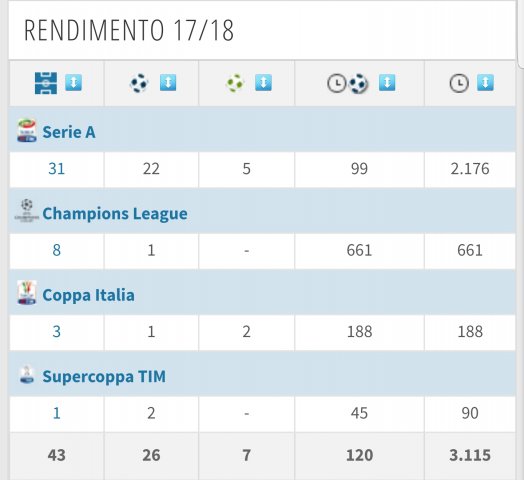Click the clock minutes played icon

click(x=459, y=83)
